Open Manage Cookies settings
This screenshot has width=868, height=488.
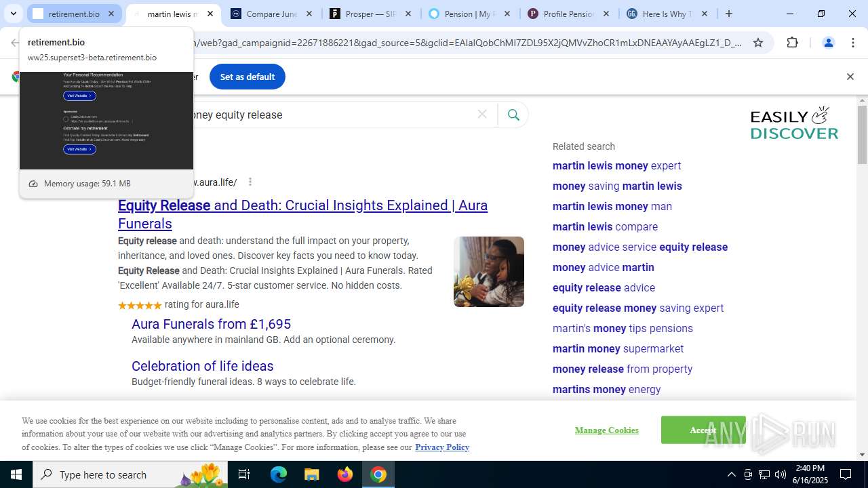606,430
